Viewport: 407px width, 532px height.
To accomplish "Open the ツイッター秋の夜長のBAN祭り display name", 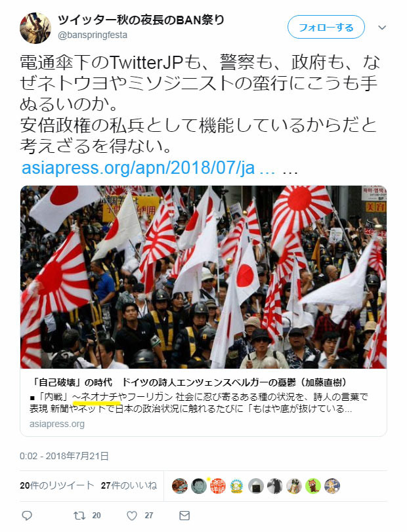I will pyautogui.click(x=141, y=20).
